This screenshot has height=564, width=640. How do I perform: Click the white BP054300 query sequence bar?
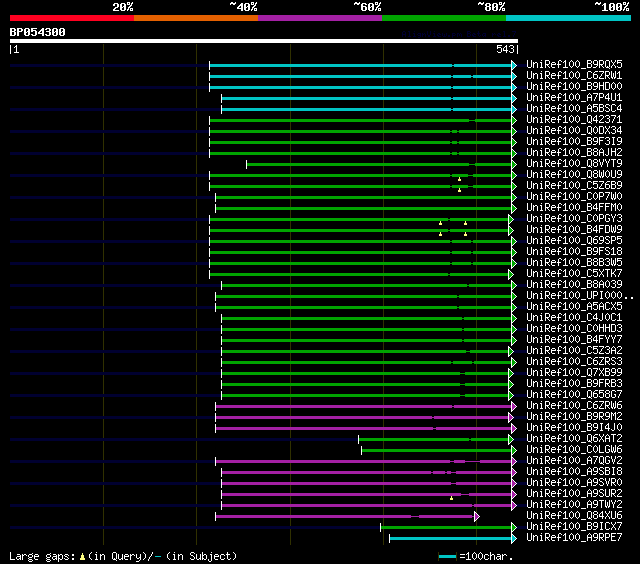tap(264, 41)
